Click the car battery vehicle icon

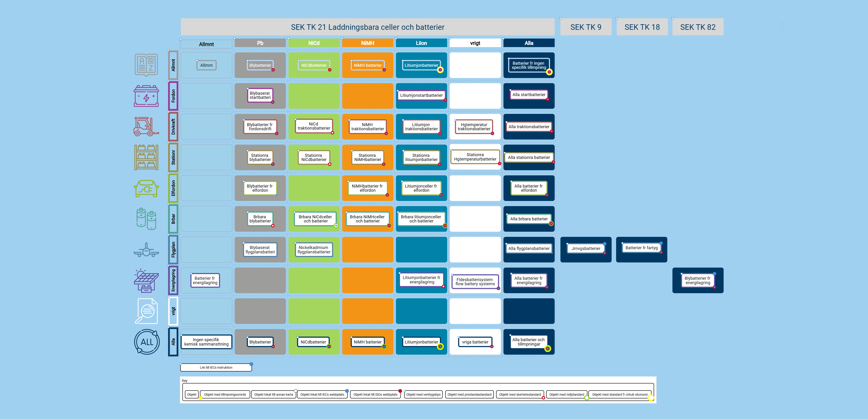(x=146, y=96)
